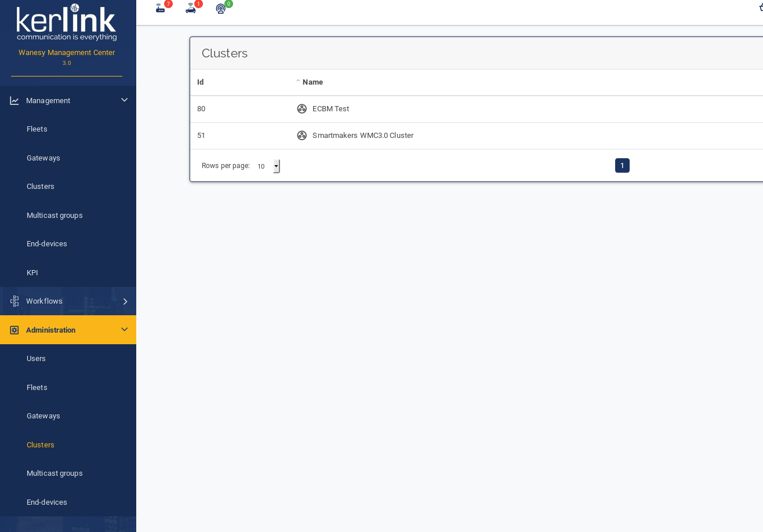Open Users under Administration
763x532 pixels.
(x=36, y=359)
